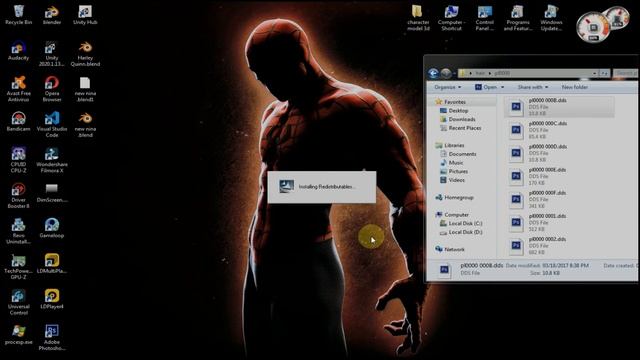Open Revo Uninstaller desktop shortcut

pos(18,231)
